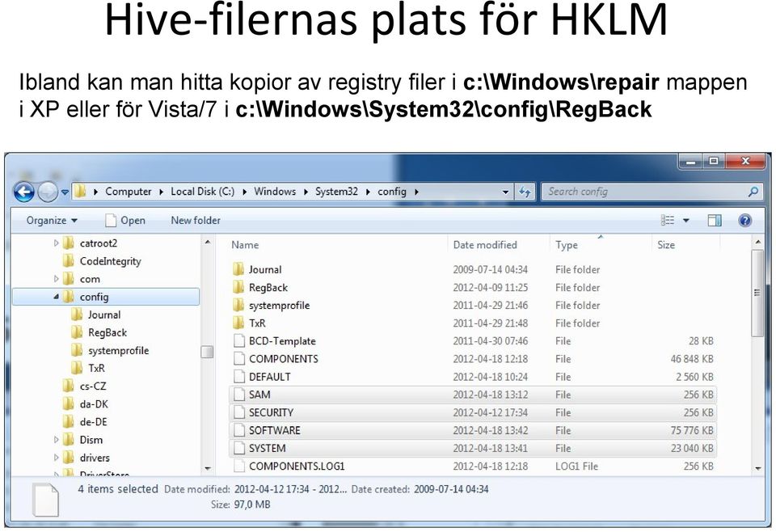Click the Forward navigation arrow button
The width and height of the screenshot is (776, 532).
pos(48,192)
